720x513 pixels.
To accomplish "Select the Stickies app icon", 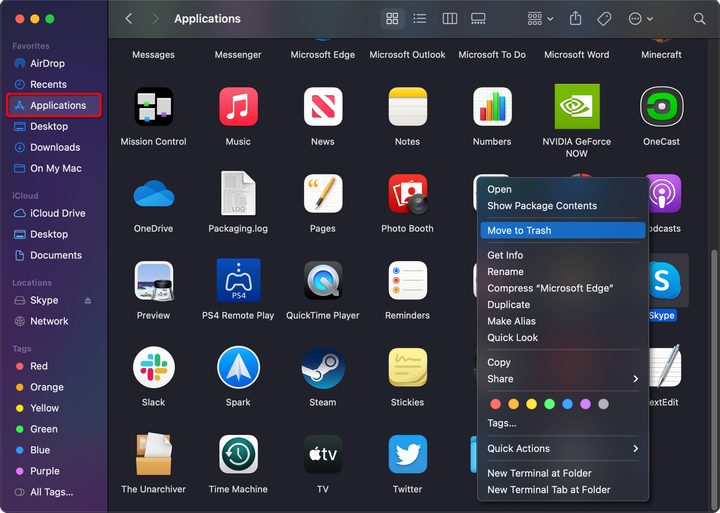I will [407, 367].
